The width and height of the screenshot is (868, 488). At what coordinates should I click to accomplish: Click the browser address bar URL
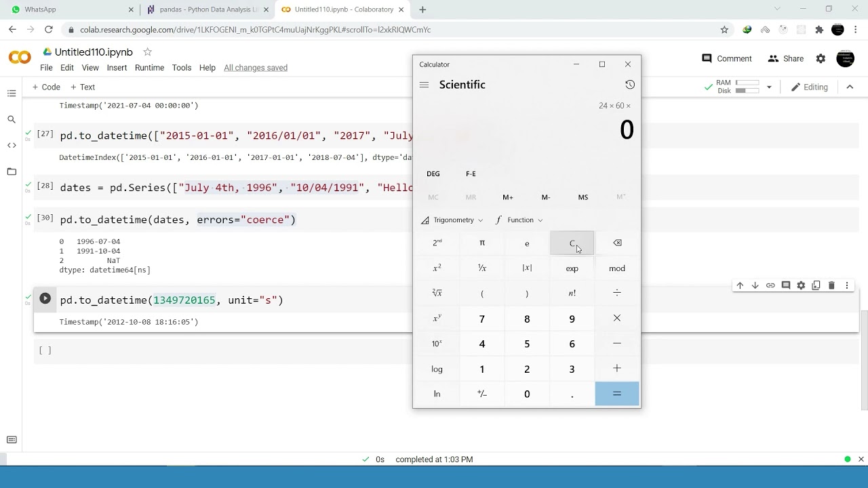[256, 30]
